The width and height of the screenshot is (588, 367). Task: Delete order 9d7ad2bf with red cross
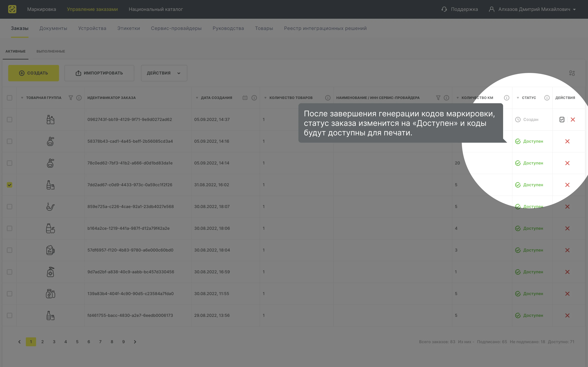(x=567, y=272)
